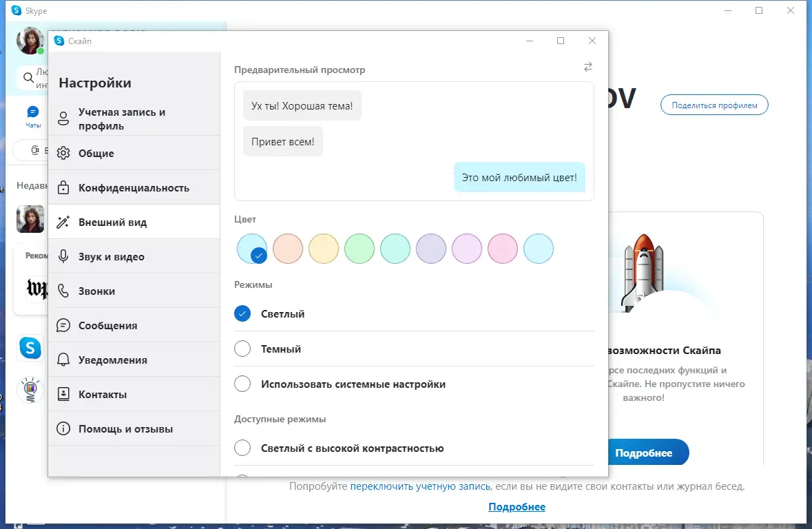This screenshot has width=812, height=529.
Task: Click the contact book icon beside Контакты
Action: [63, 394]
